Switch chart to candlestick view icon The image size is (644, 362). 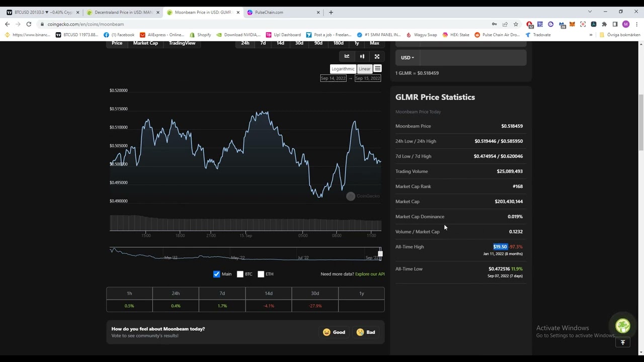362,56
